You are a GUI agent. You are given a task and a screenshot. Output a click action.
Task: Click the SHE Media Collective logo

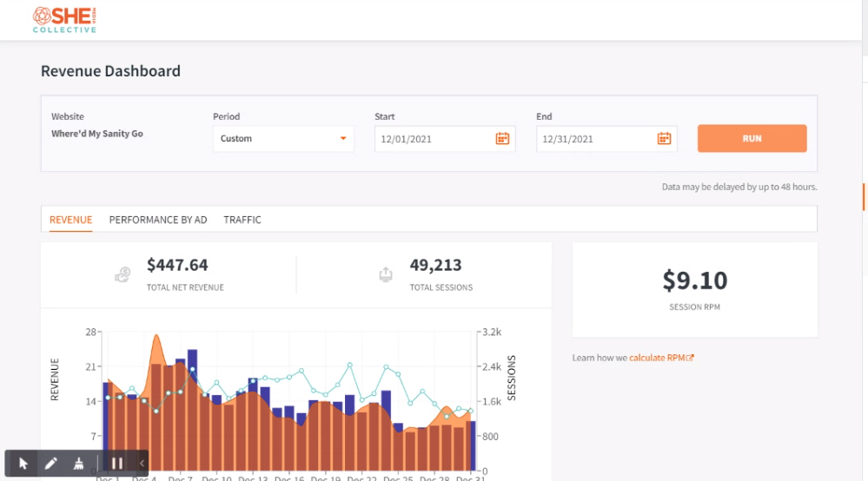64,20
